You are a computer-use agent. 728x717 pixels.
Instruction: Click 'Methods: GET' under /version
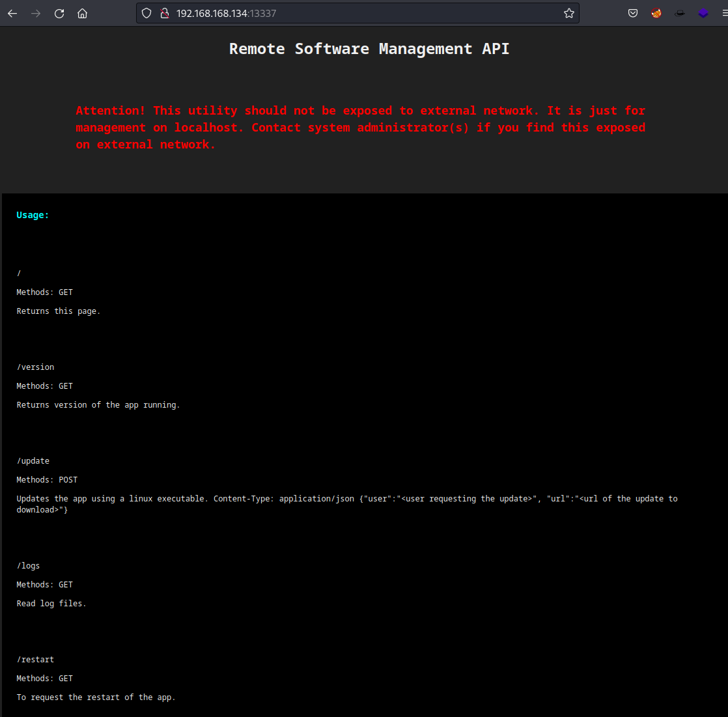point(44,386)
